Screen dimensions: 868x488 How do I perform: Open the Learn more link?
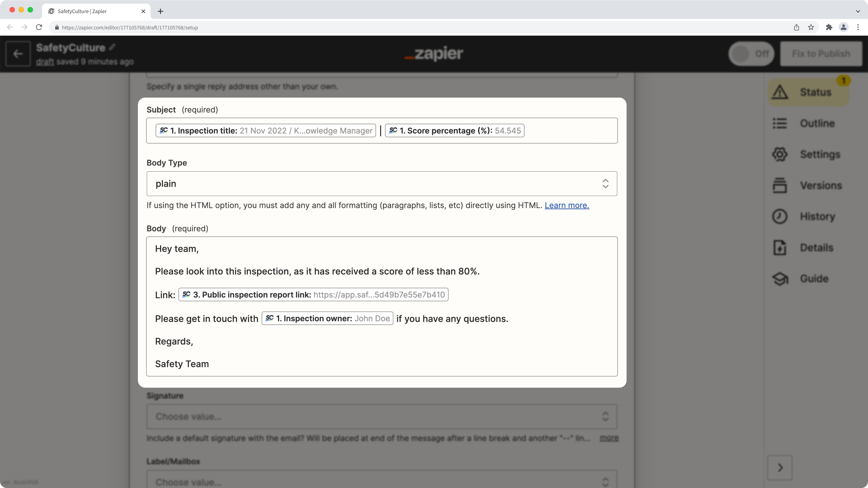[x=567, y=205]
